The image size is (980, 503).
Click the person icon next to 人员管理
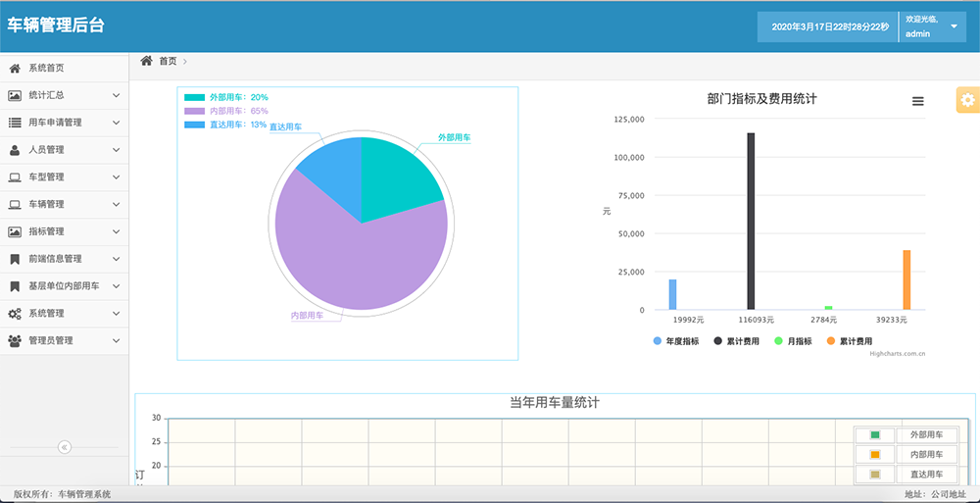(15, 150)
